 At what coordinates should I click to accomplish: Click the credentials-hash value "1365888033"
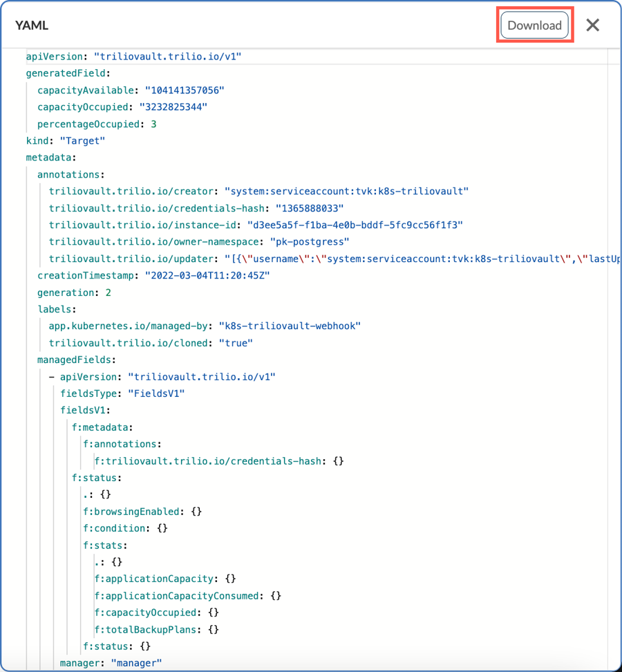(310, 208)
